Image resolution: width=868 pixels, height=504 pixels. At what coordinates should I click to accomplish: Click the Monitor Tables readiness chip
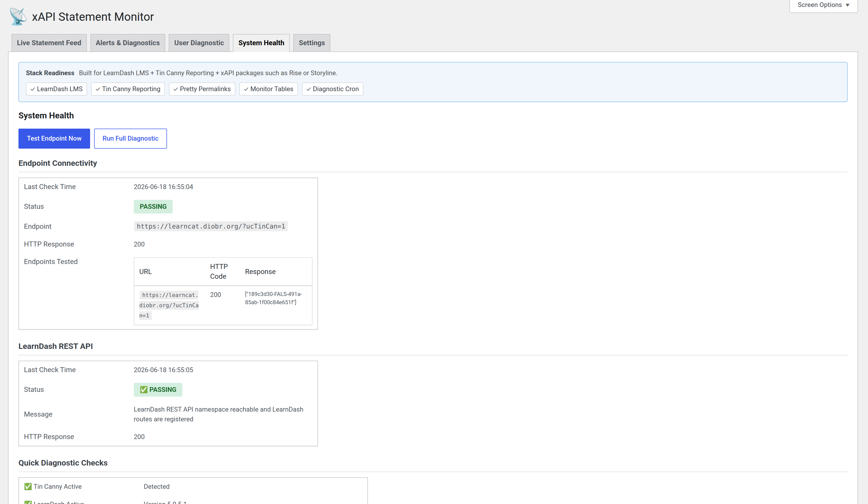[x=268, y=89]
